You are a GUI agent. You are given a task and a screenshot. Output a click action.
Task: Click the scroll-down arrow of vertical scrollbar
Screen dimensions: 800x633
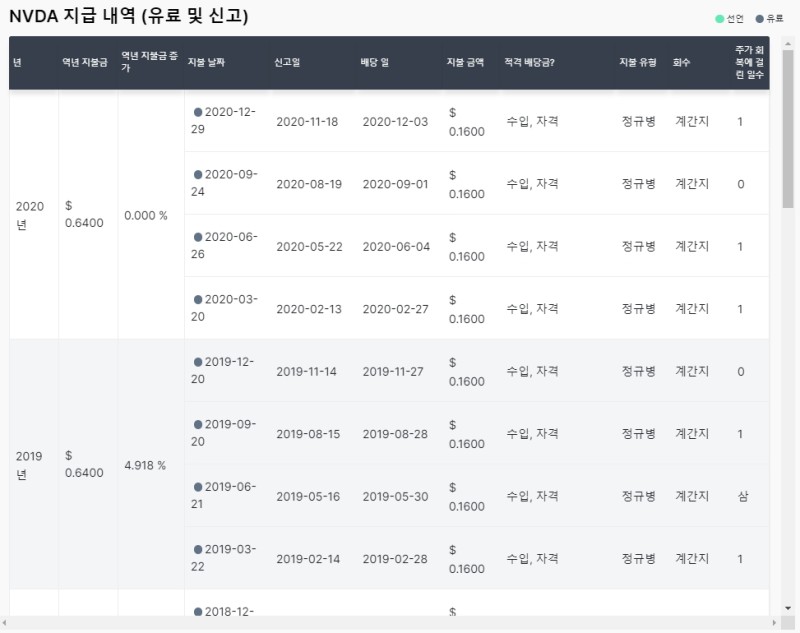pos(788,608)
